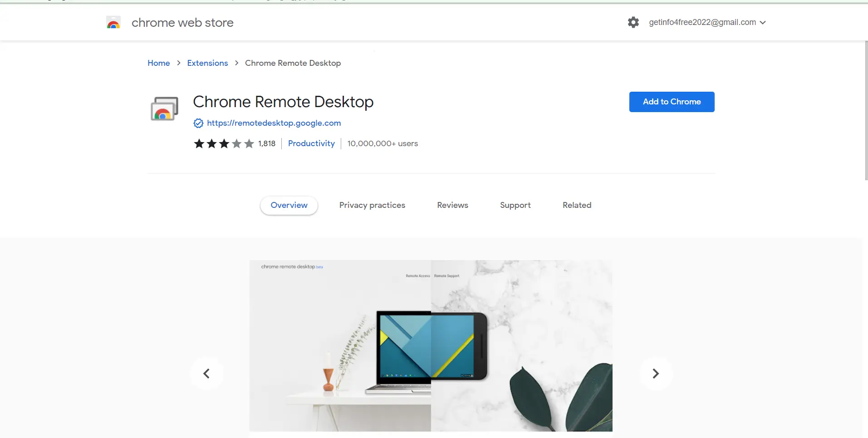Image resolution: width=868 pixels, height=438 pixels.
Task: Show the next screenshot with right arrow
Action: [656, 374]
